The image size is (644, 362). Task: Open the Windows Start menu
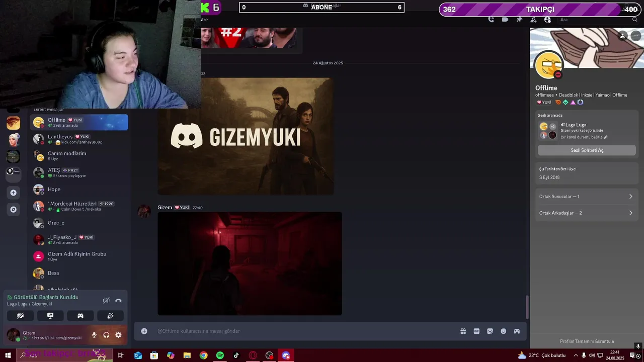tap(8, 355)
